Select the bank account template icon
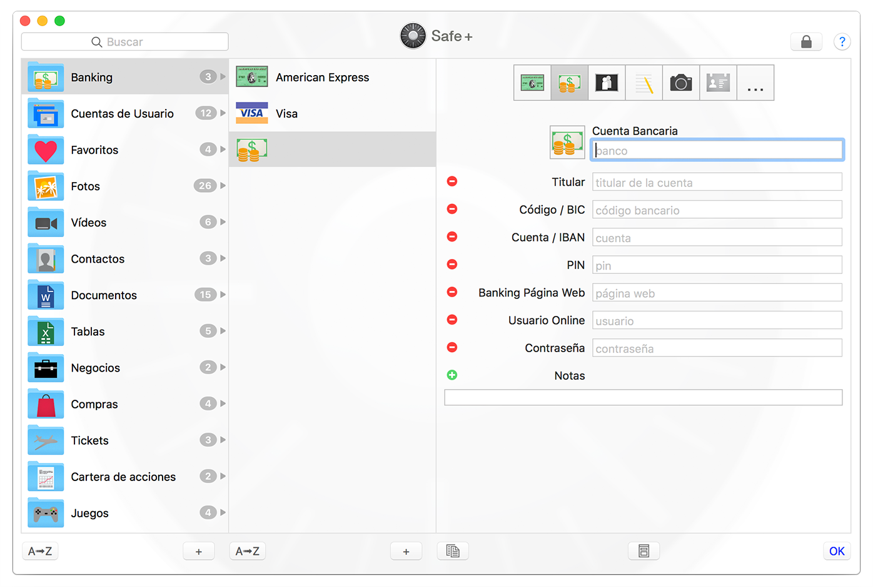 [x=569, y=83]
